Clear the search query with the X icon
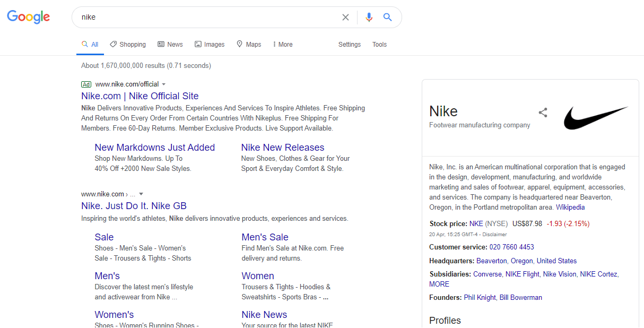This screenshot has width=644, height=328. [345, 17]
